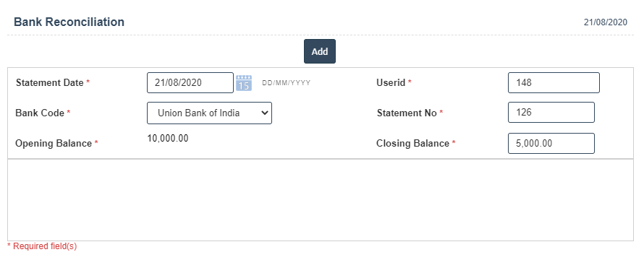Click the header date 21/08/2020 at top right
This screenshot has width=644, height=260.
click(606, 22)
